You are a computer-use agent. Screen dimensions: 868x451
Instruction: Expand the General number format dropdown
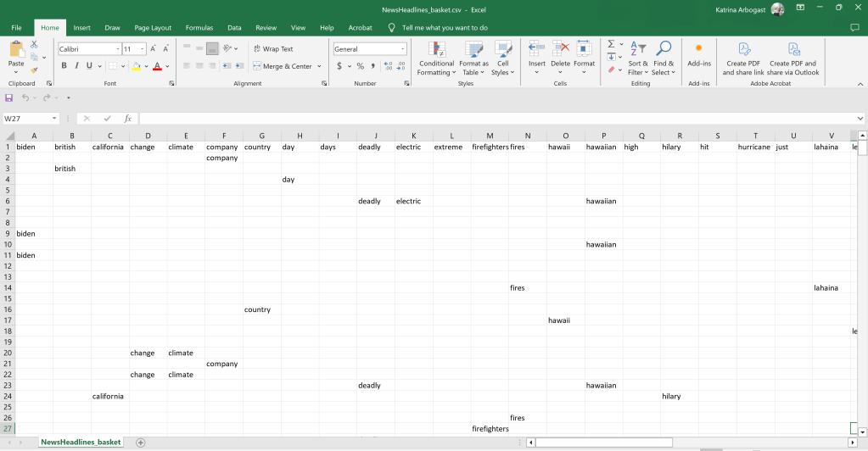[x=402, y=49]
